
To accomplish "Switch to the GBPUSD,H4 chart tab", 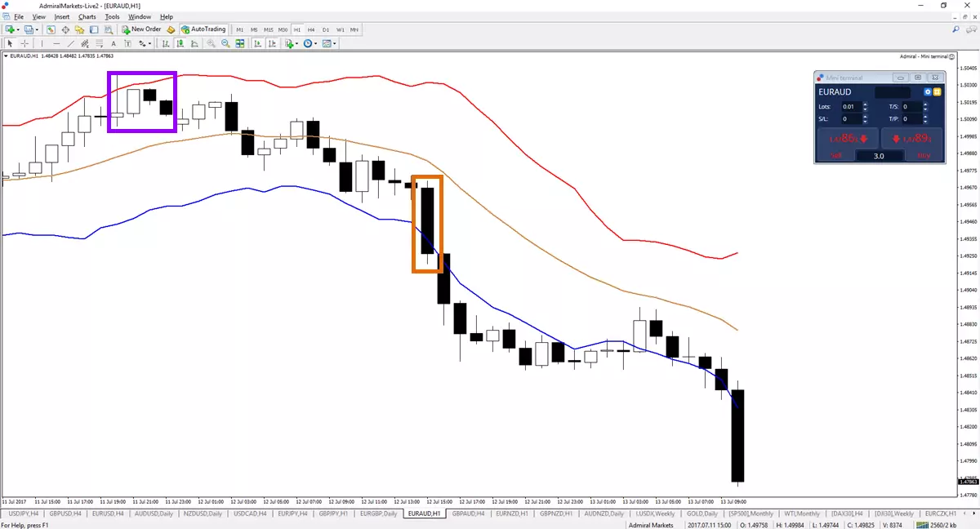I will pyautogui.click(x=65, y=513).
